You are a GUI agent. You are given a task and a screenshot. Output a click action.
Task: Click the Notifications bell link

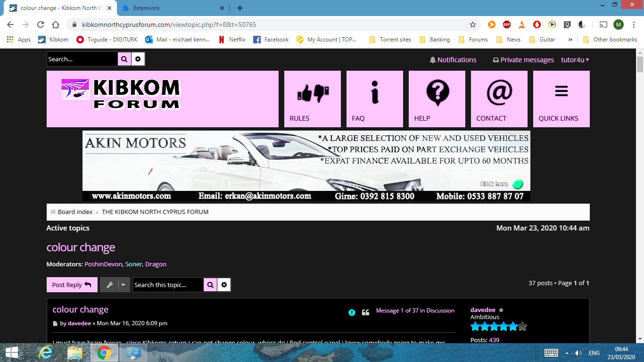pyautogui.click(x=453, y=60)
